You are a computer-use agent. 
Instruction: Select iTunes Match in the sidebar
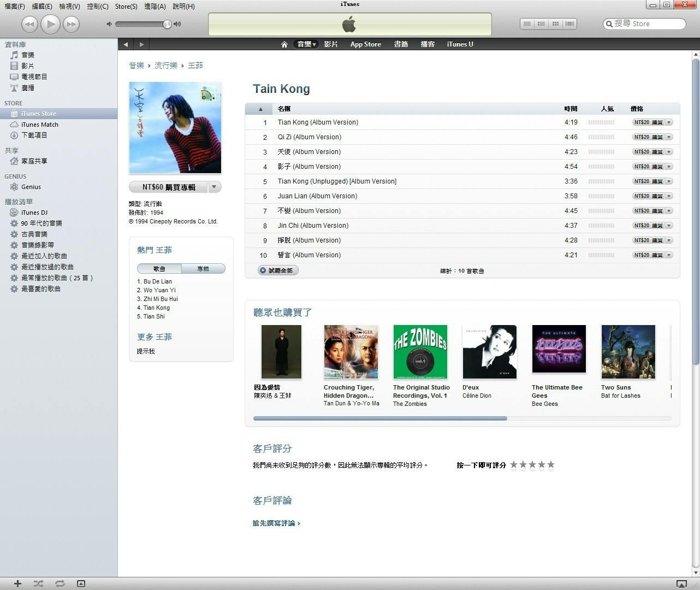(x=39, y=125)
